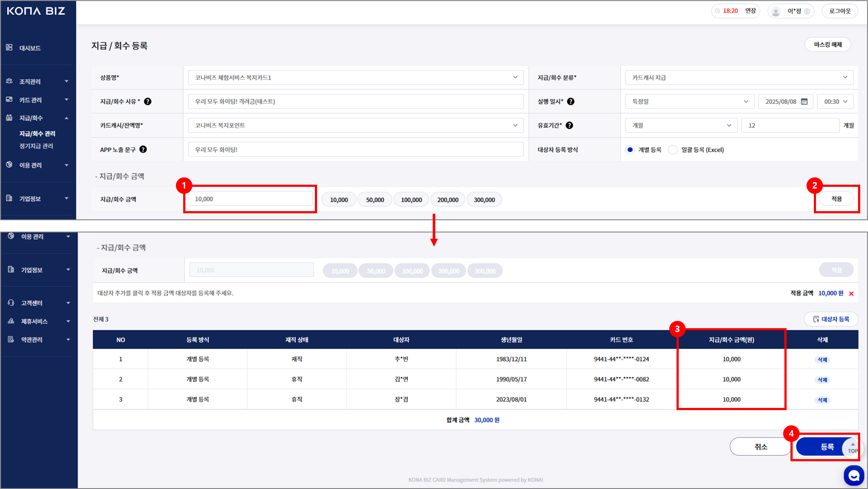Open the chat support bubble icon
This screenshot has height=489, width=868.
(x=854, y=476)
